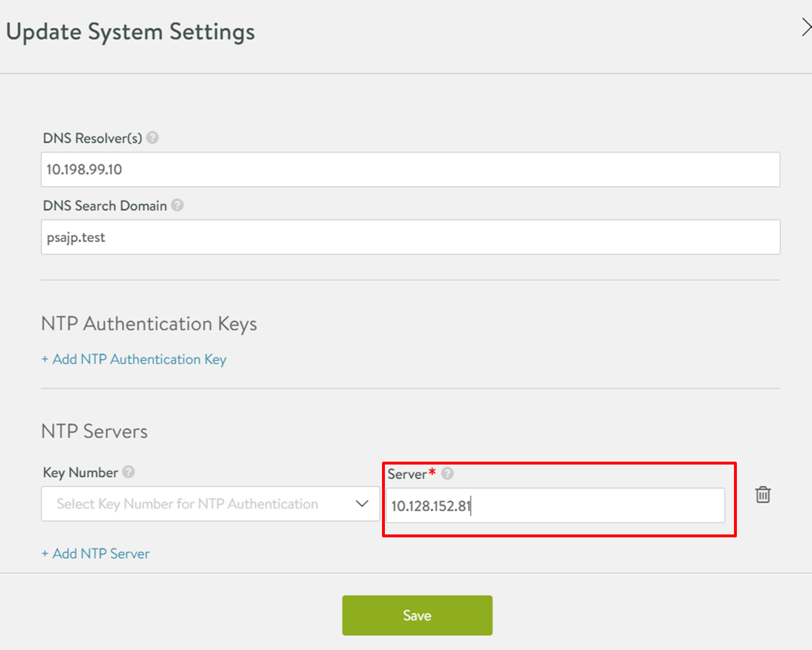Show help for the Key Number field
812x650 pixels.
click(x=128, y=472)
